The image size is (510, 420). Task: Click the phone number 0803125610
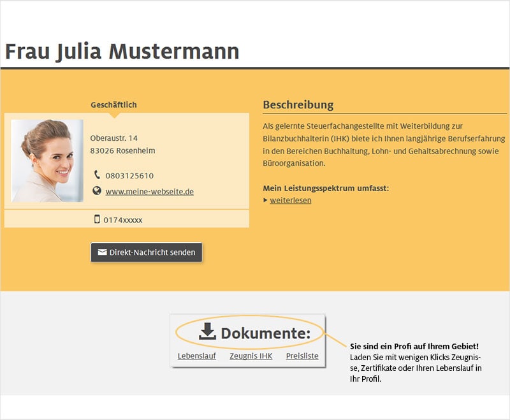tap(129, 175)
